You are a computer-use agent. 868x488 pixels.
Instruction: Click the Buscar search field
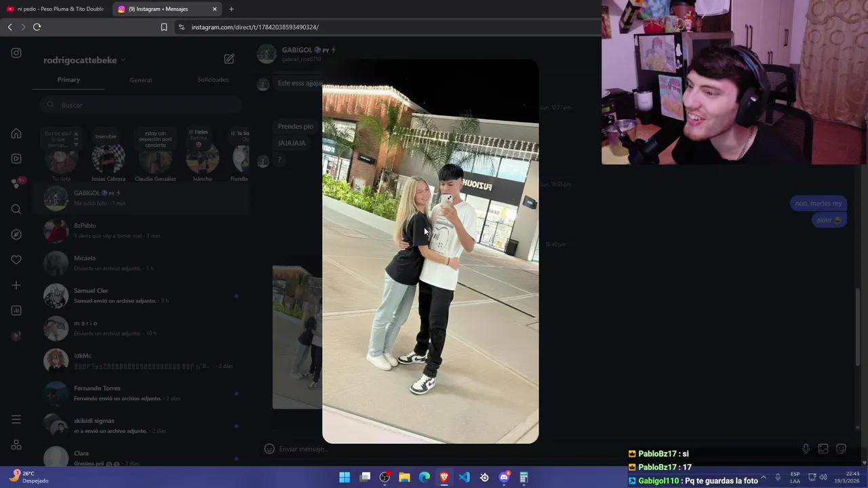[x=140, y=105]
